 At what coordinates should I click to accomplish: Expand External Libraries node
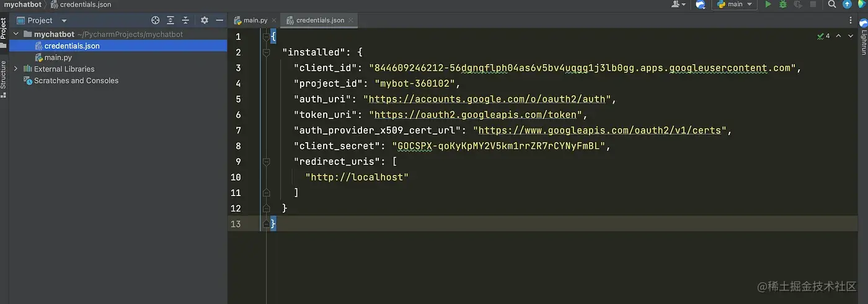pos(16,69)
